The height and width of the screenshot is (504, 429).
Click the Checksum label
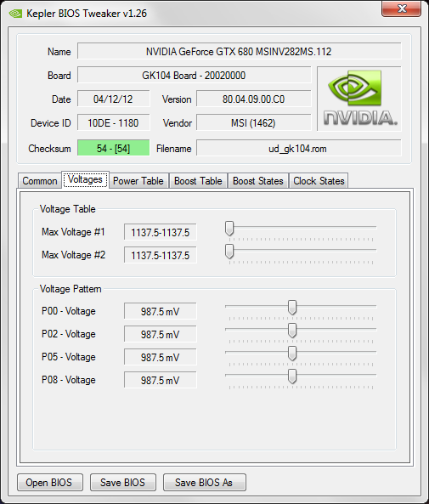point(49,149)
